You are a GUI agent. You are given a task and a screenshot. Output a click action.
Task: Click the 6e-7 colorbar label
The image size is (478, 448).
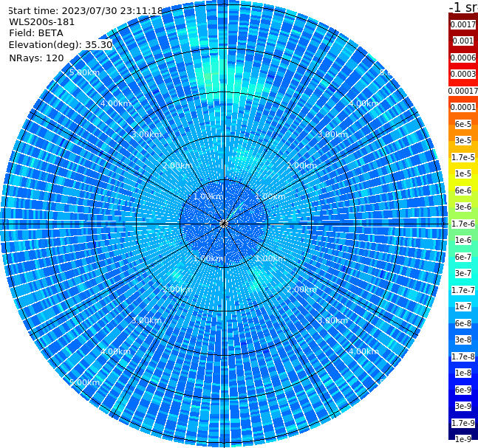[x=463, y=257]
